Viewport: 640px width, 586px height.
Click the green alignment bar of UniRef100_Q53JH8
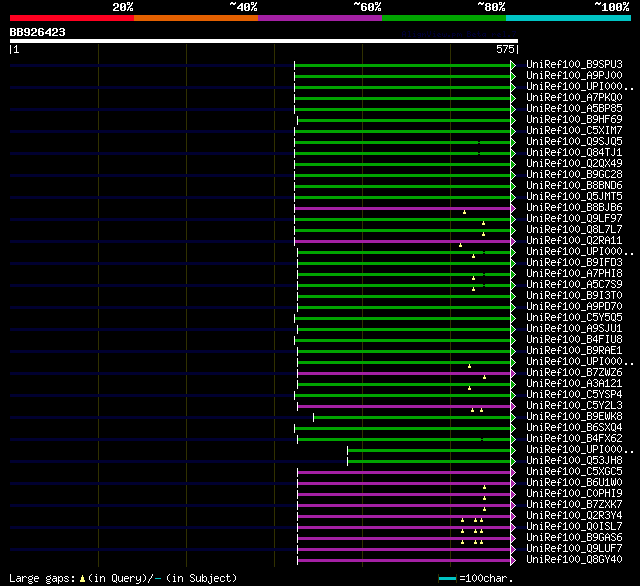(429, 462)
